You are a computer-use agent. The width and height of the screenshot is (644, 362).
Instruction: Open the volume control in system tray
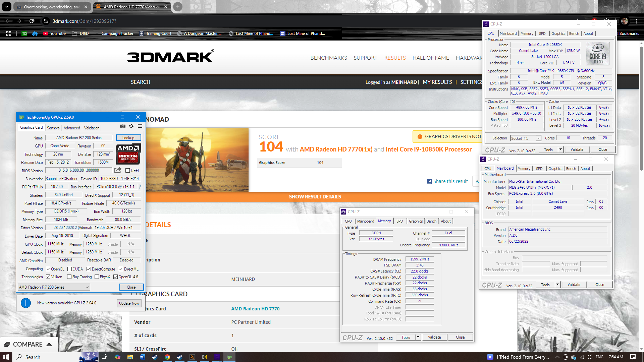590,357
